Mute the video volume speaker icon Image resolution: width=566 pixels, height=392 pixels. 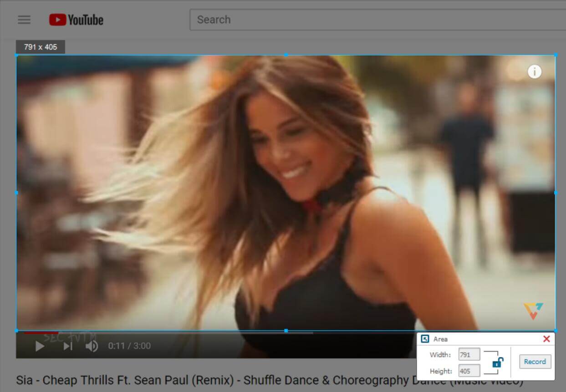point(92,346)
